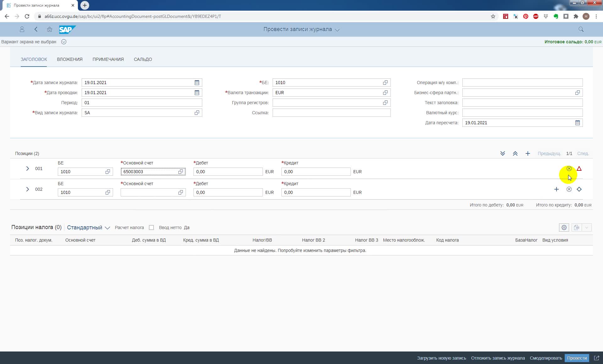This screenshot has height=364, width=603.
Task: Click Отложить запись журнала
Action: click(498, 358)
